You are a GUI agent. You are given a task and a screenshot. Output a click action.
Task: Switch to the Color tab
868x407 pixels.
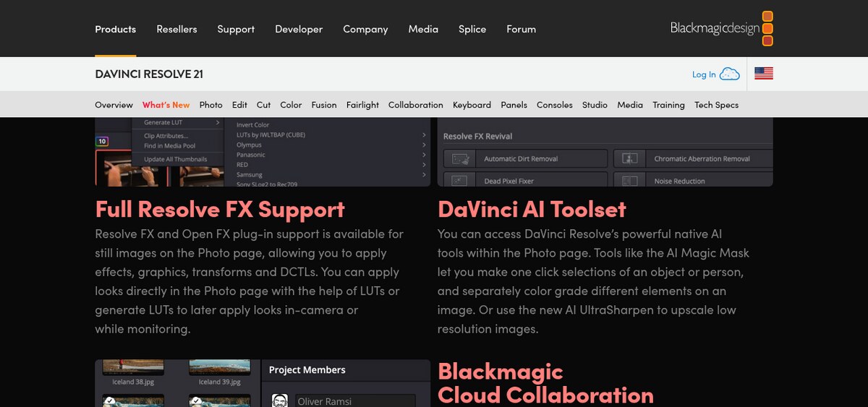291,105
